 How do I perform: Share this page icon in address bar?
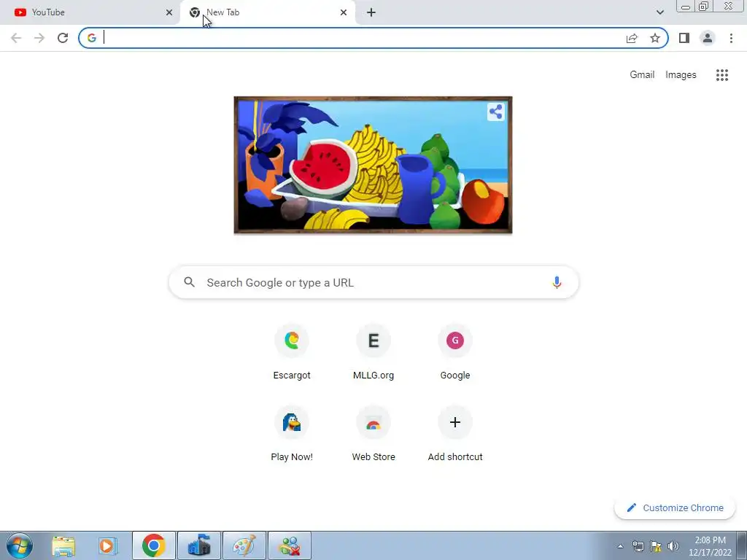tap(632, 38)
